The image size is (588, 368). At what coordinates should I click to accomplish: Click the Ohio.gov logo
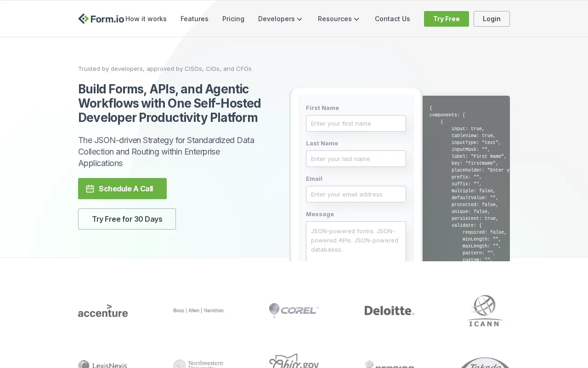pos(294,361)
